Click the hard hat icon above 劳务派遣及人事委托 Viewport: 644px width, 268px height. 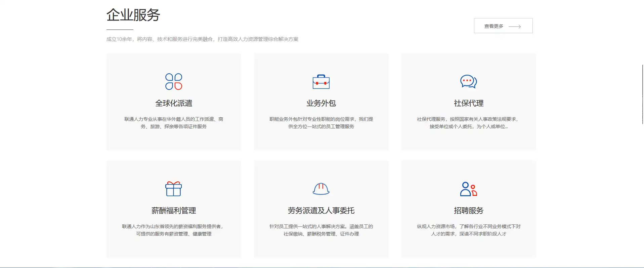click(321, 189)
